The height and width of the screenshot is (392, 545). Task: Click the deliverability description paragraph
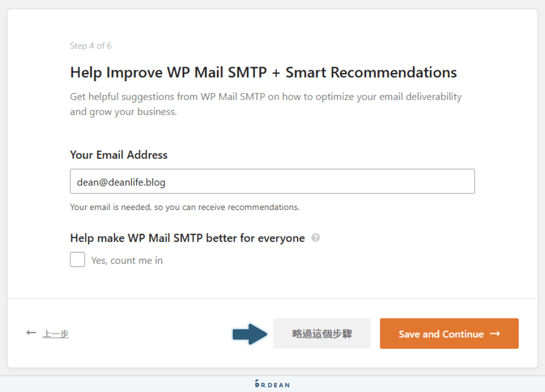click(x=265, y=104)
